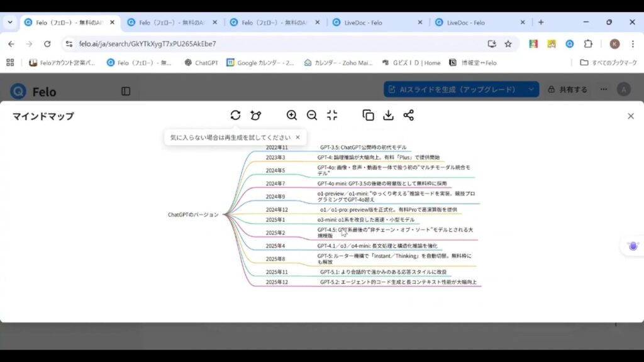Image resolution: width=644 pixels, height=362 pixels.
Task: Select the GPT-5 2025年8 mind map node
Action: pos(394,259)
